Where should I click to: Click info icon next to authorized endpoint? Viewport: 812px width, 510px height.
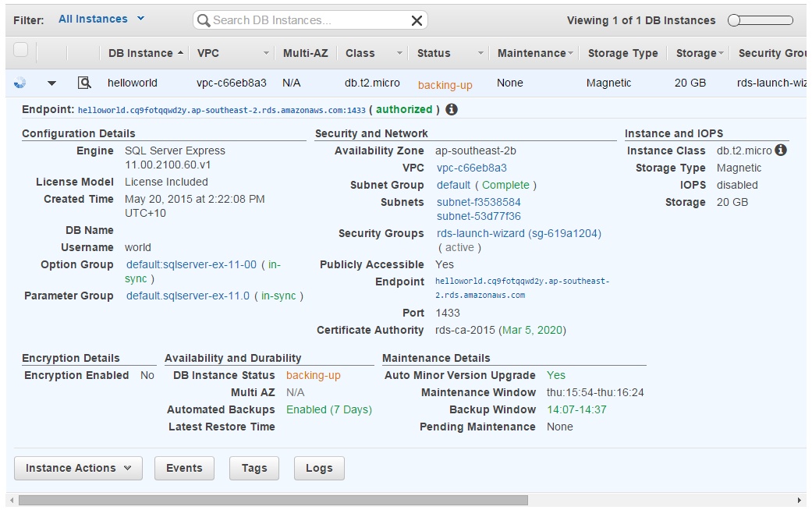click(x=452, y=109)
